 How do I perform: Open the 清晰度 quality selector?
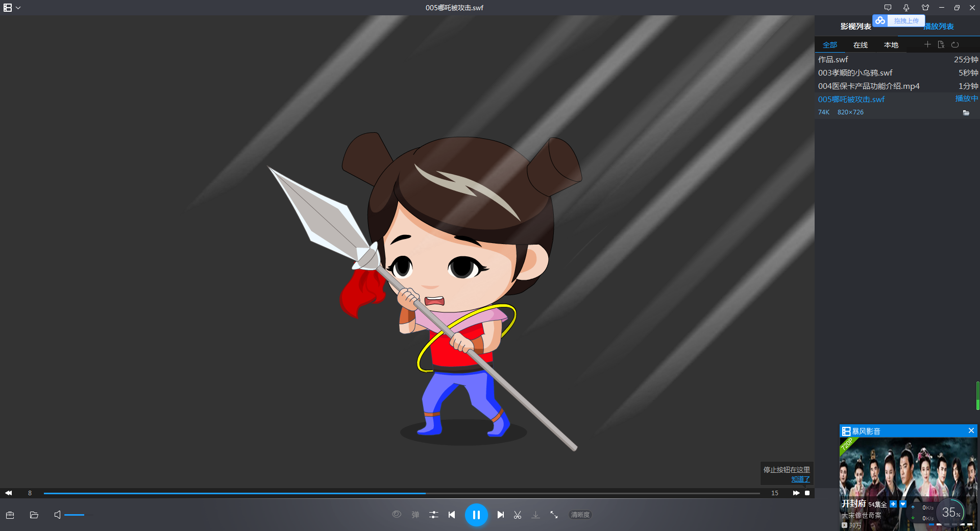click(580, 515)
